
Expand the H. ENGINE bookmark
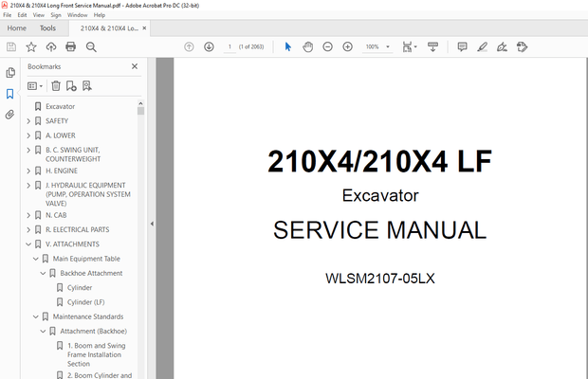(28, 171)
